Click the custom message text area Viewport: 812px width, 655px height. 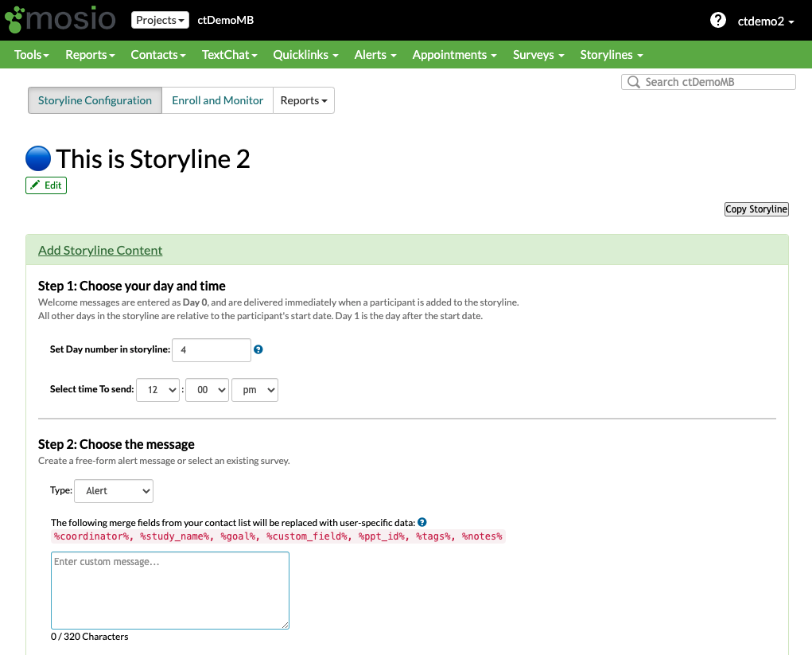[170, 591]
